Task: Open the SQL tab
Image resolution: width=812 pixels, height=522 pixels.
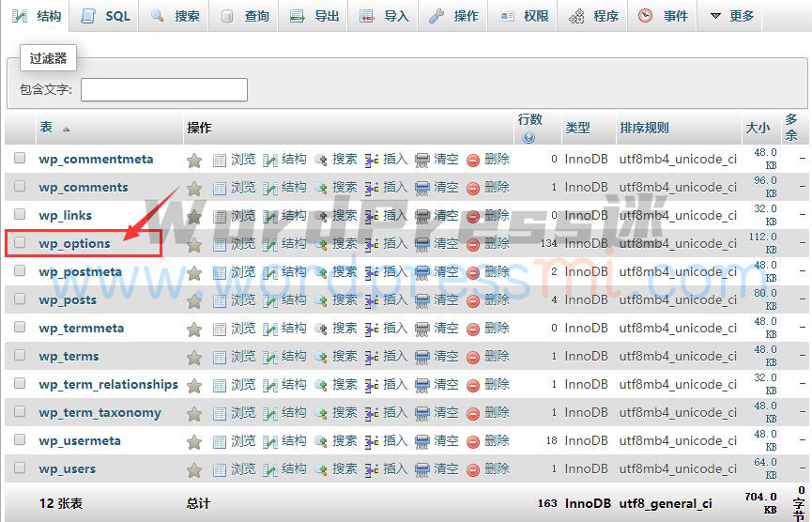Action: 104,16
